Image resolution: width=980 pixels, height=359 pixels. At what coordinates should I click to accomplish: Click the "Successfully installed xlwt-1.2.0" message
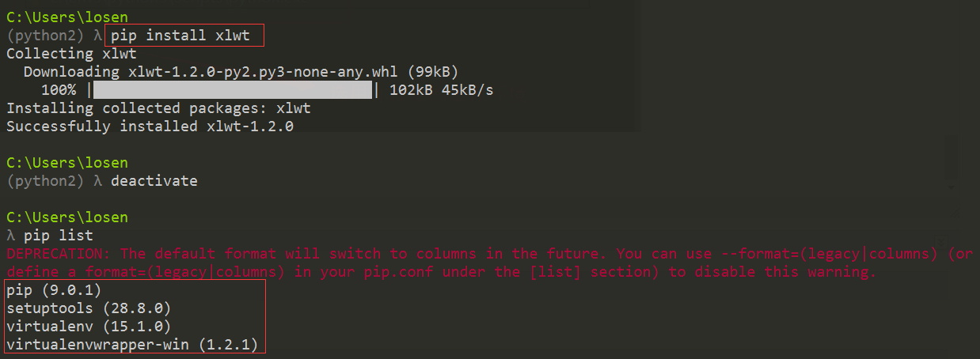click(150, 127)
